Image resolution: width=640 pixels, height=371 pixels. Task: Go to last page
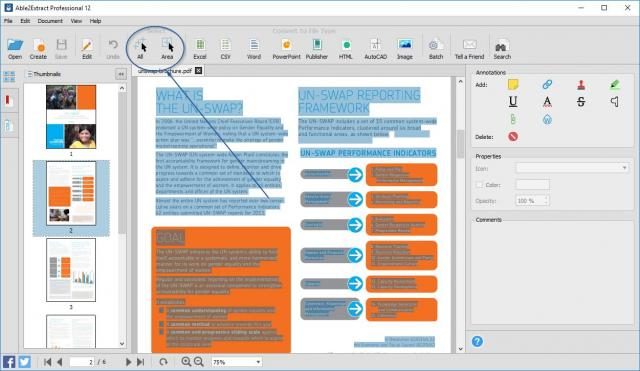click(x=140, y=362)
